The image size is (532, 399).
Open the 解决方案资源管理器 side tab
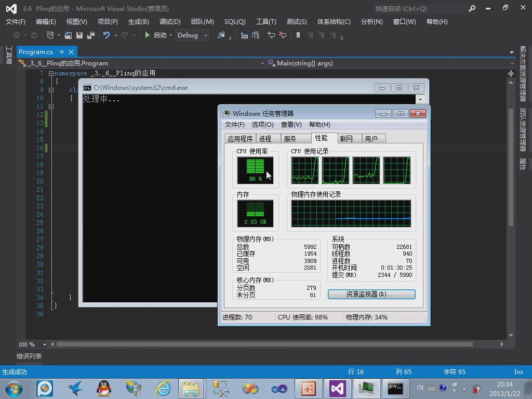(523, 74)
